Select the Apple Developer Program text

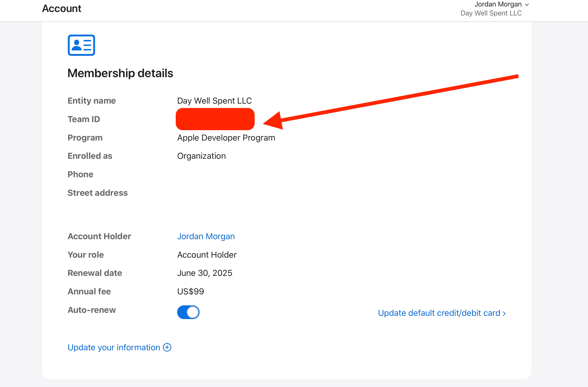click(226, 138)
